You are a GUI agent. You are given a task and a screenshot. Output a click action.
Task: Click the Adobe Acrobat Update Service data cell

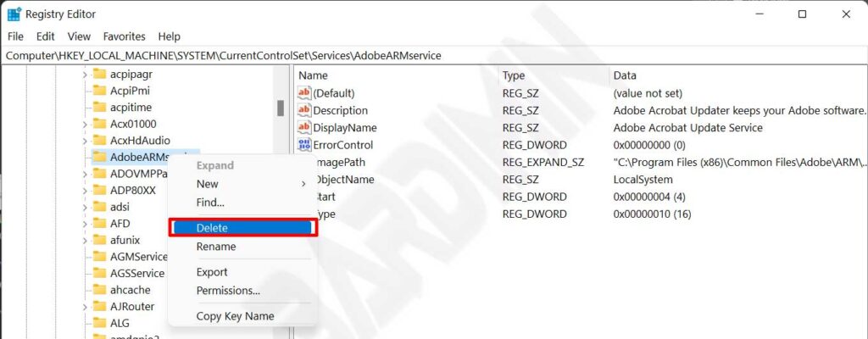click(x=688, y=127)
